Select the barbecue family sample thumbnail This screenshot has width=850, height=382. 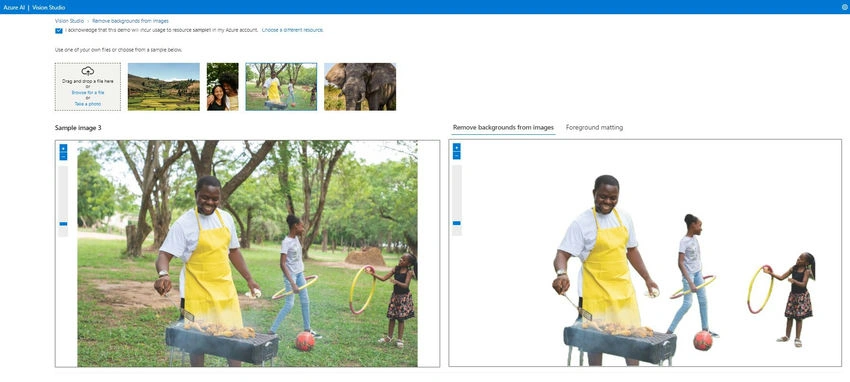click(x=281, y=87)
